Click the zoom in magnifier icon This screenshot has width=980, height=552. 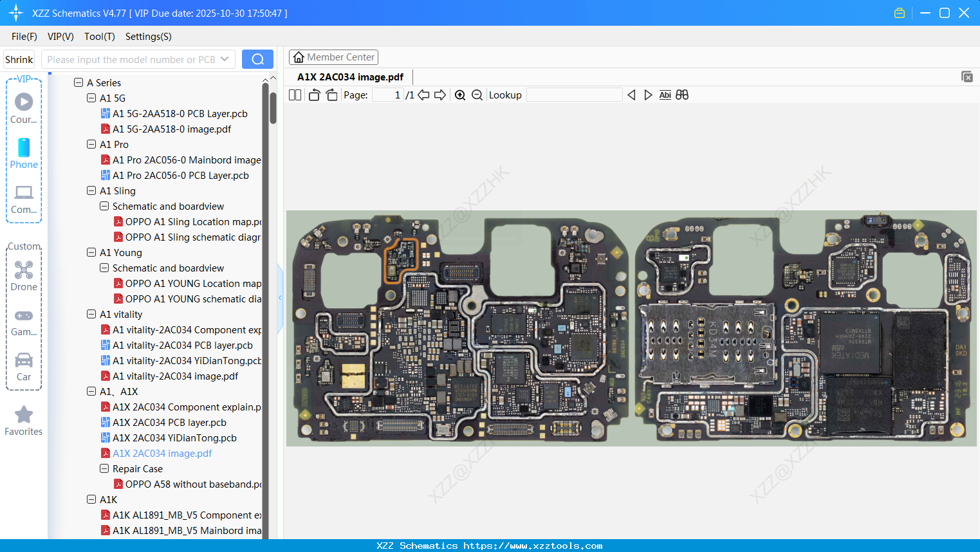[460, 95]
